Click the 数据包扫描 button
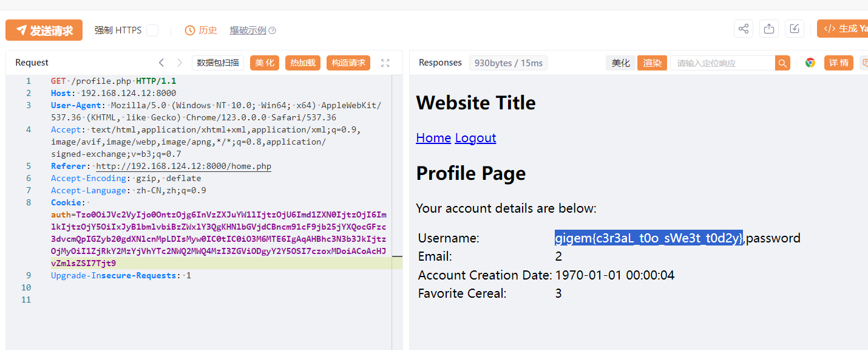 coord(218,63)
